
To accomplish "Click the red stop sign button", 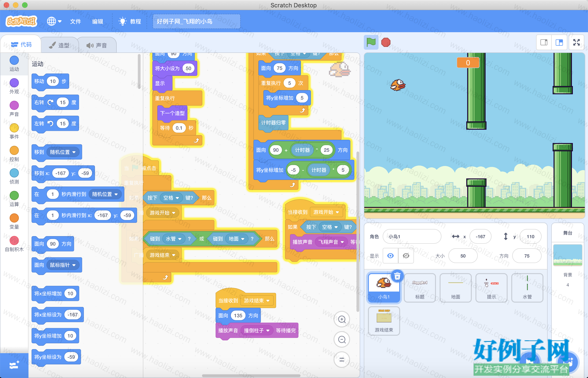I will [x=386, y=42].
